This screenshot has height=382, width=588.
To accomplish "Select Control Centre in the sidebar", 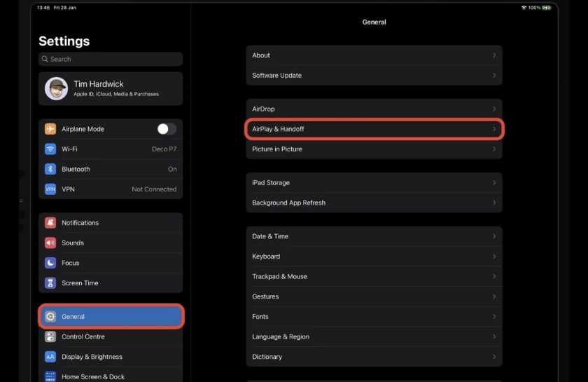I will 111,336.
